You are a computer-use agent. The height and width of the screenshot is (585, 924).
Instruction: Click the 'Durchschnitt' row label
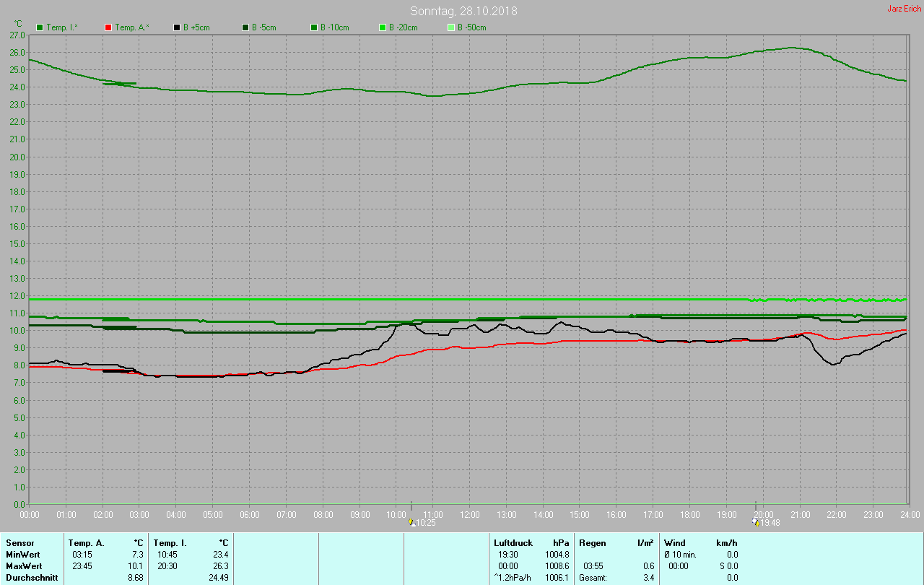pos(30,578)
